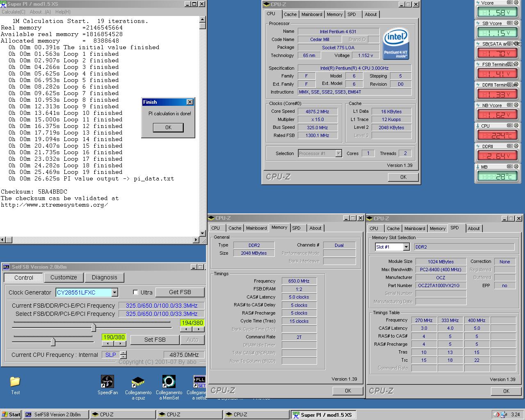
Task: Click the Super PI horizontal scrollbar left arrow
Action: click(x=3, y=240)
